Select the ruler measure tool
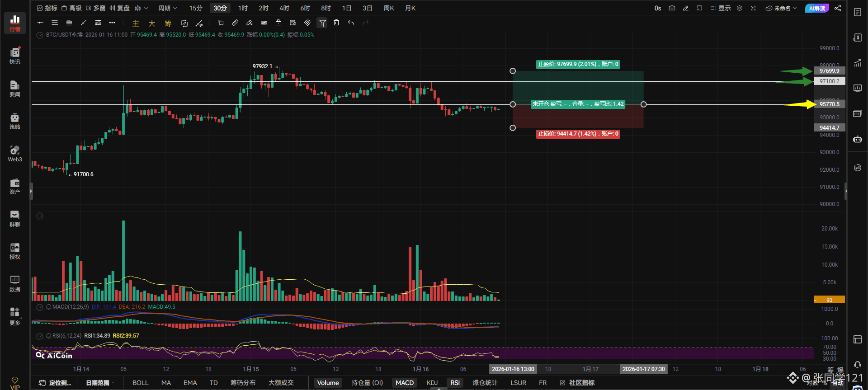 pos(235,23)
